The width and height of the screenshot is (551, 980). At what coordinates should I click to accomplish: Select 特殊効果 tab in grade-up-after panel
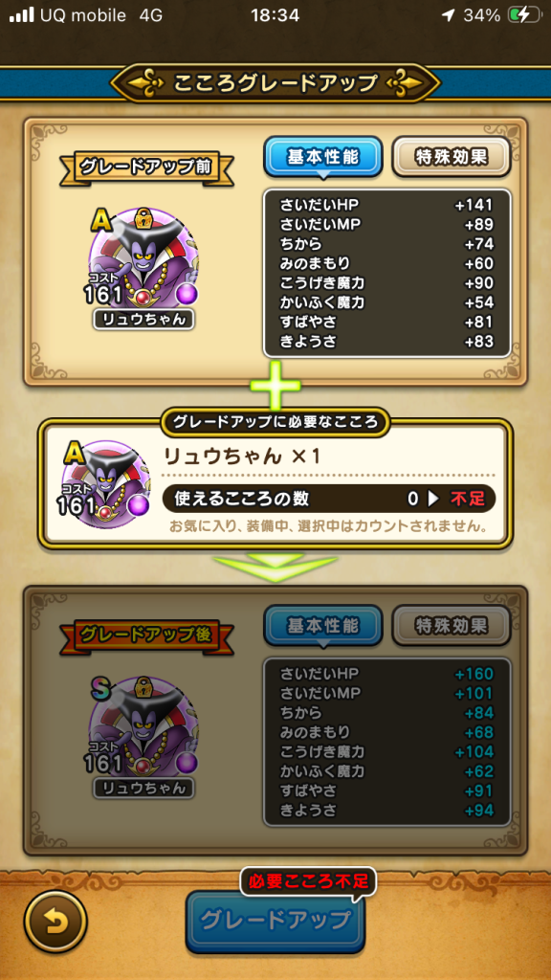point(452,626)
